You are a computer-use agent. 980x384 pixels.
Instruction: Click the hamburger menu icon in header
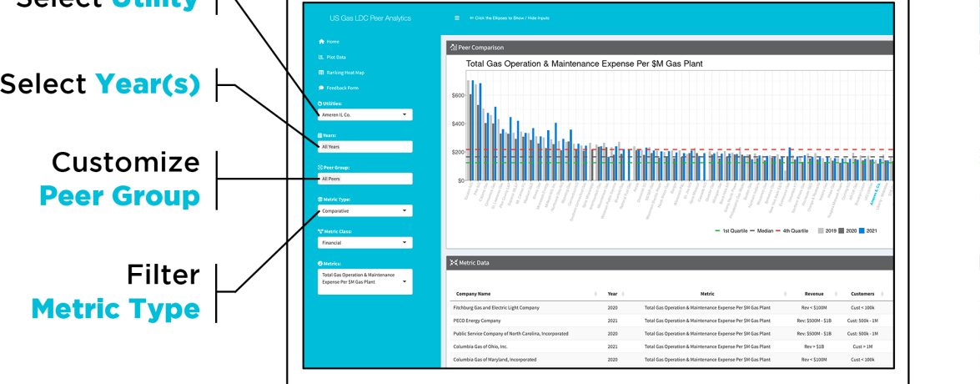coord(457,18)
